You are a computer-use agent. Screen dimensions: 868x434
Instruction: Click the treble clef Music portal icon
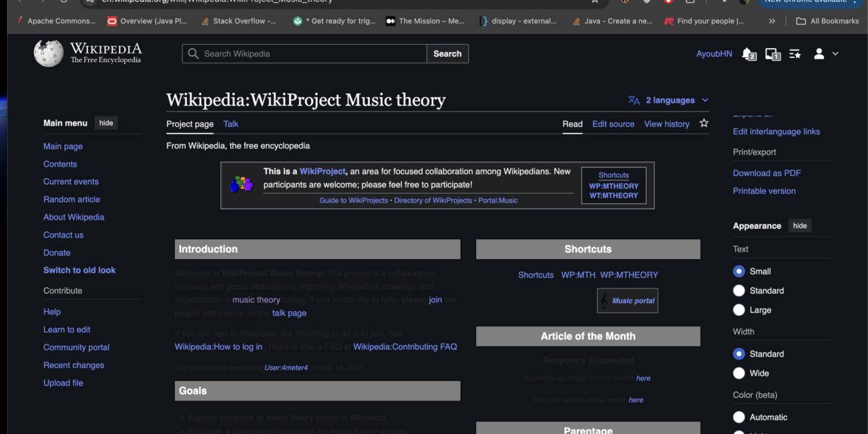point(604,300)
